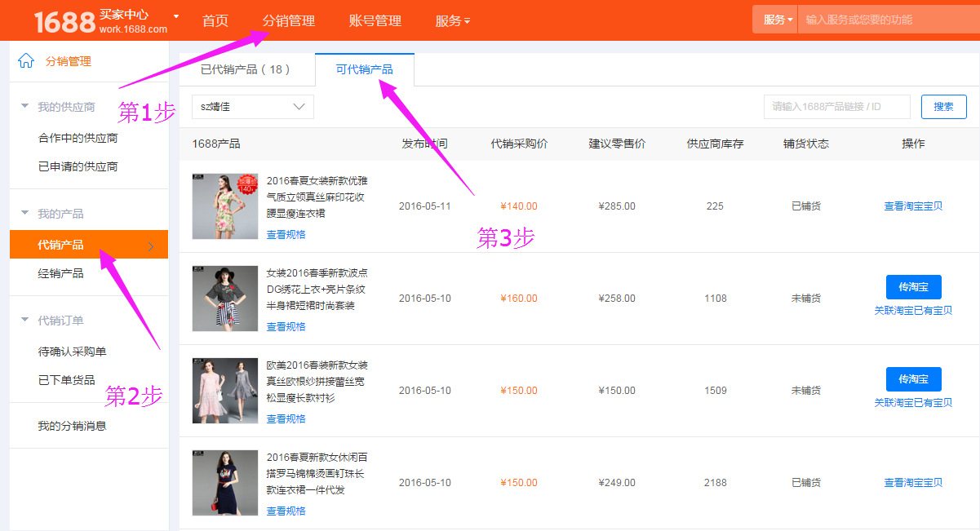Click the floral dress product thumbnail
The width and height of the screenshot is (980, 531).
pos(224,206)
